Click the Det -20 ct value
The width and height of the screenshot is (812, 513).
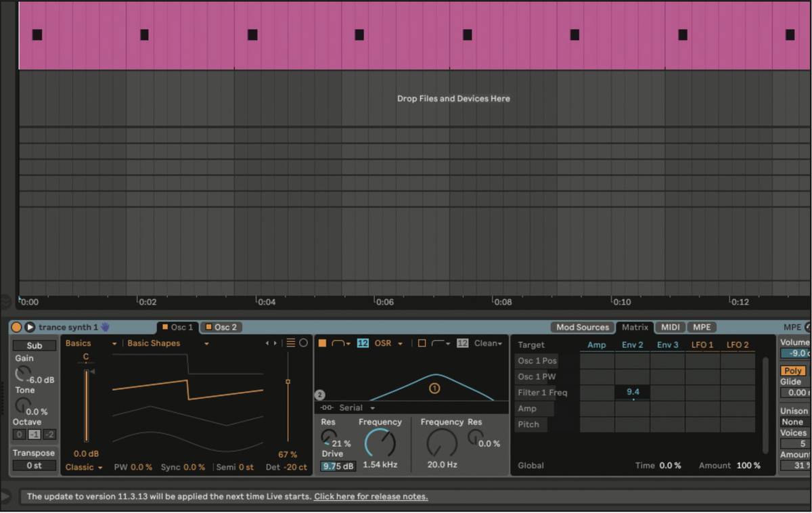295,467
